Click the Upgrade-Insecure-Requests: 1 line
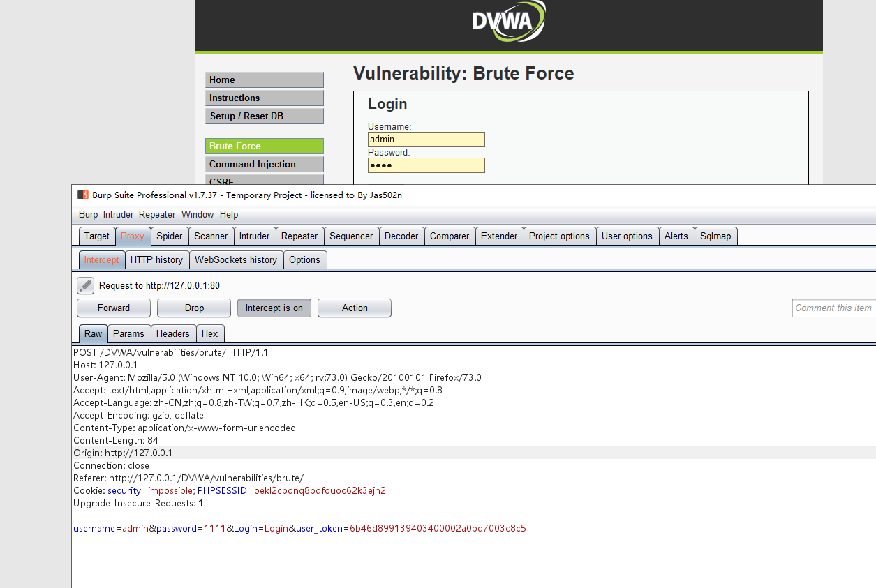The image size is (876, 588). [138, 503]
